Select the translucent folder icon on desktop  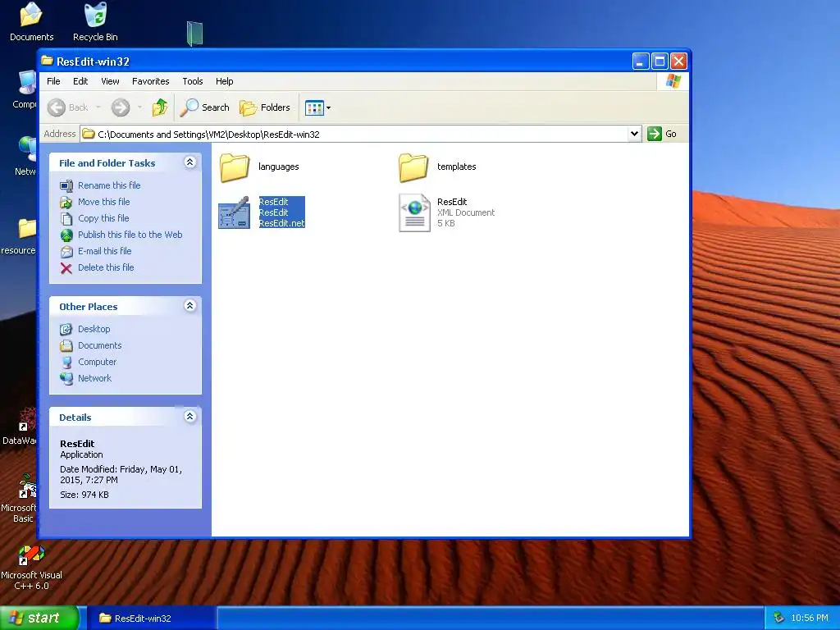tap(194, 33)
